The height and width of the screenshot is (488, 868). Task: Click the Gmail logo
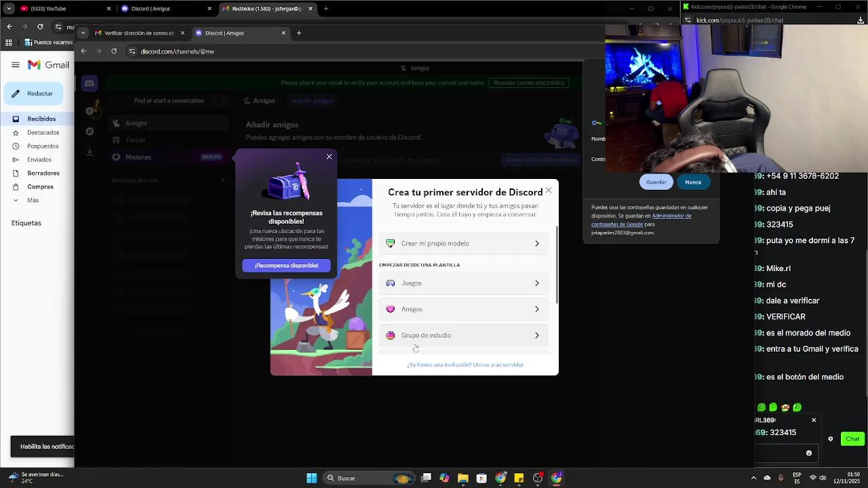48,65
